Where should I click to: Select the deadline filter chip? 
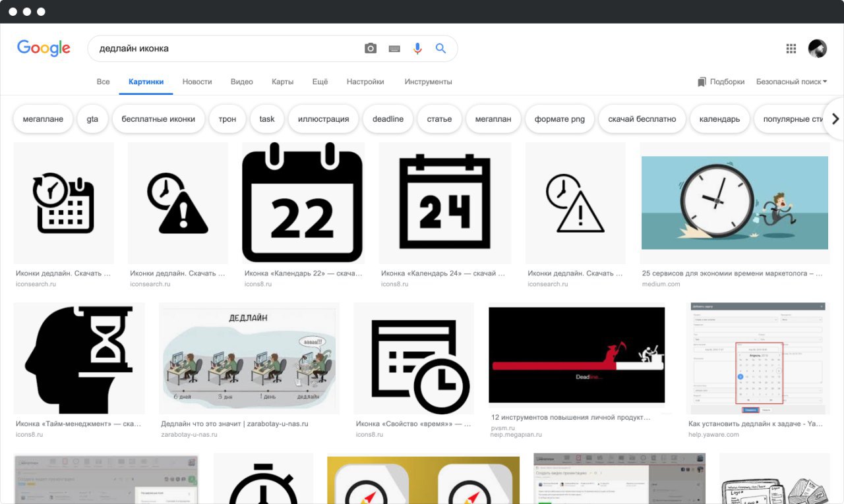[388, 119]
